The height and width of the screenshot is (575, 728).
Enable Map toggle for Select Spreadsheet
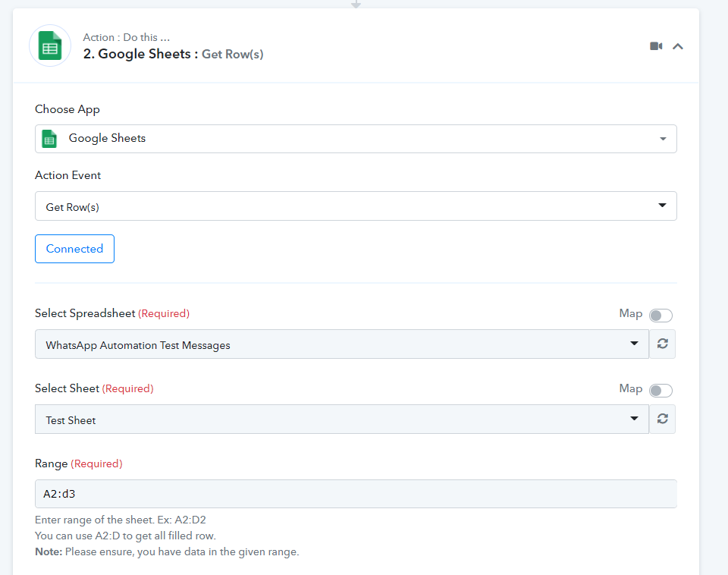pos(660,316)
